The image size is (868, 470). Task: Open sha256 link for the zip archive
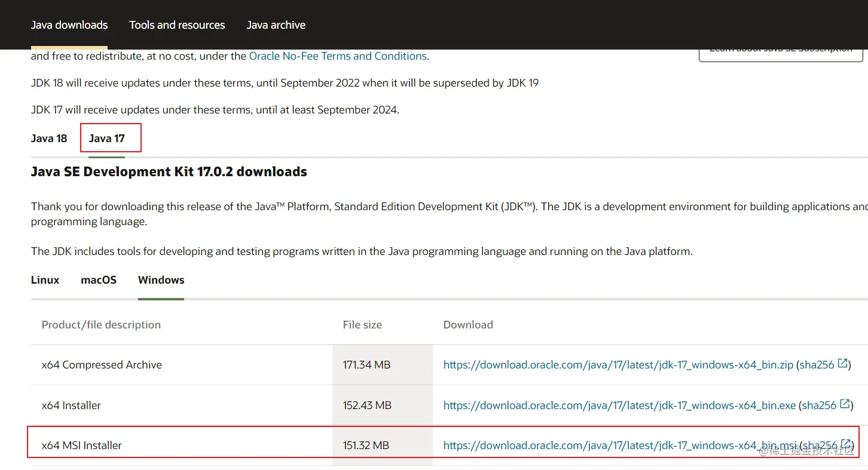point(817,365)
